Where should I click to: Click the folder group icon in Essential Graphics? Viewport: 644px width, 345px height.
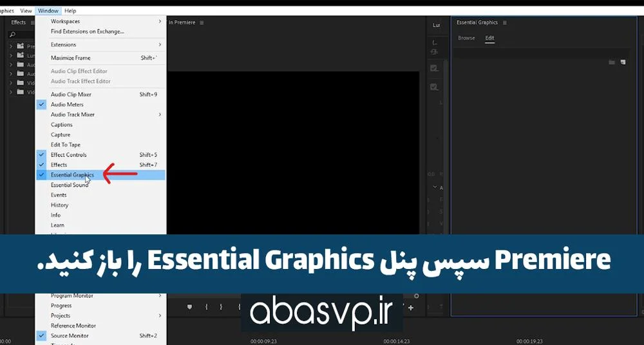tap(612, 62)
